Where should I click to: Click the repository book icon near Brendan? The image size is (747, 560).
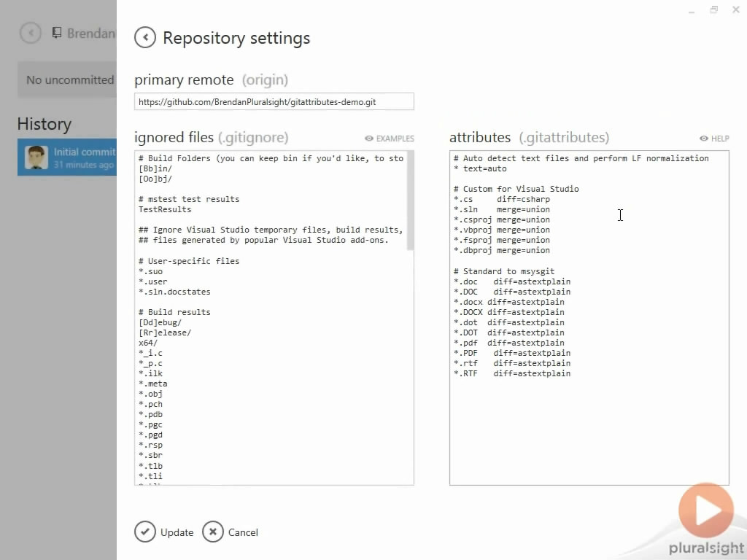57,33
